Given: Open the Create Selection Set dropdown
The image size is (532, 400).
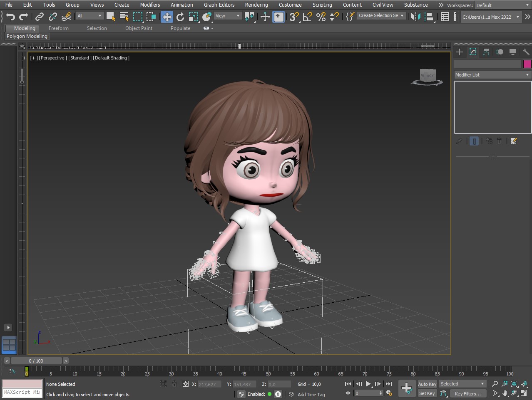Looking at the screenshot, I should pos(381,16).
